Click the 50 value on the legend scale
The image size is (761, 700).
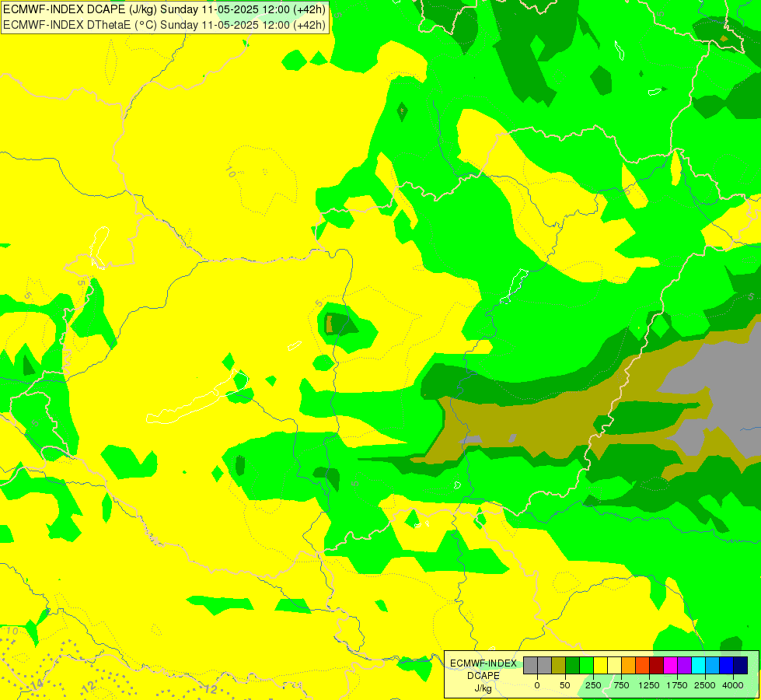coord(565,685)
